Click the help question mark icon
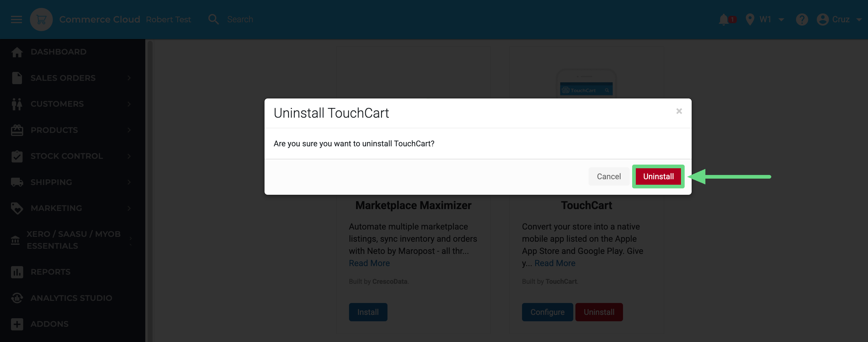The width and height of the screenshot is (868, 342). pos(802,19)
